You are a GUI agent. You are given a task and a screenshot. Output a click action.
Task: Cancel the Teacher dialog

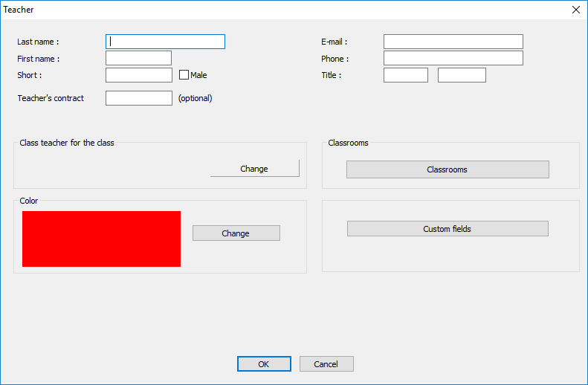click(x=326, y=364)
